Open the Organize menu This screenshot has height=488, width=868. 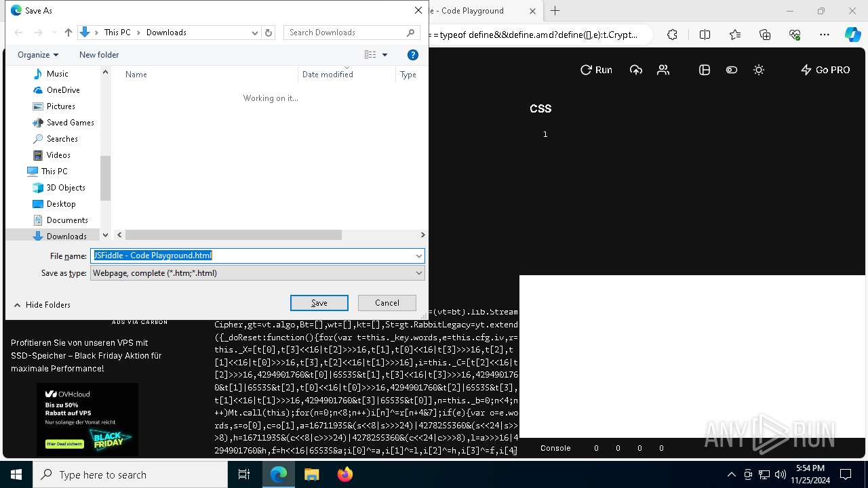[x=38, y=55]
